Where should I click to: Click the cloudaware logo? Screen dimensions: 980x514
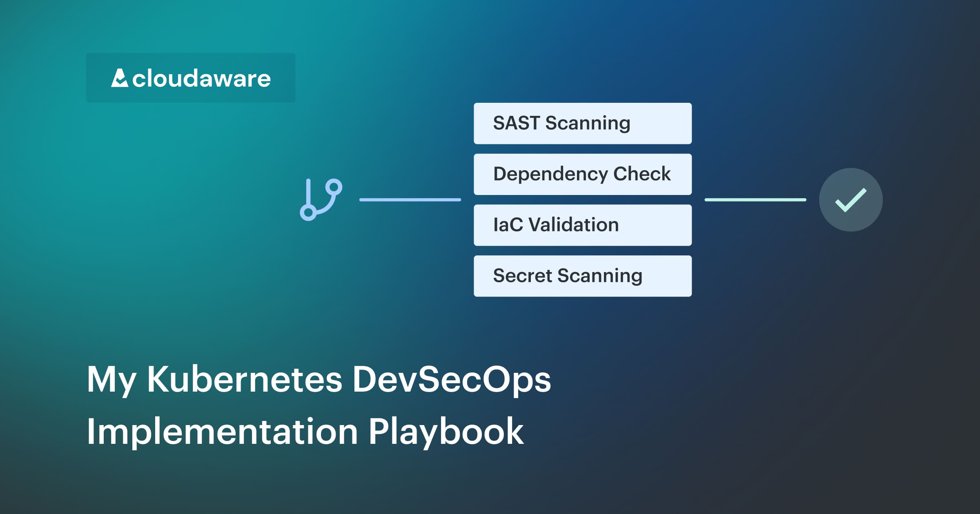[191, 78]
